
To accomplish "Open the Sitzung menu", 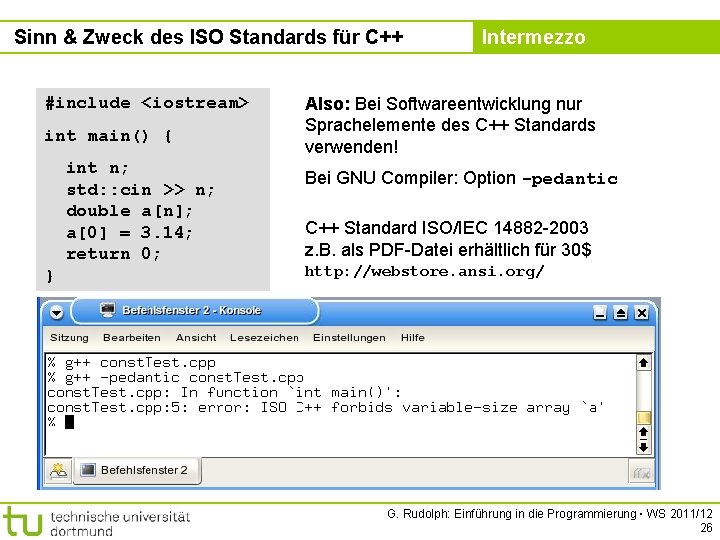I will coord(69,338).
